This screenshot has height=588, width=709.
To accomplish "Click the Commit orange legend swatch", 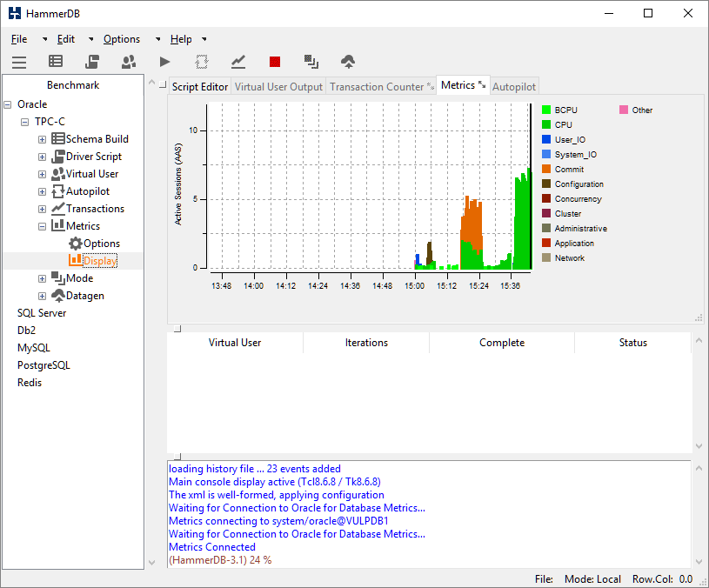I will [x=546, y=169].
